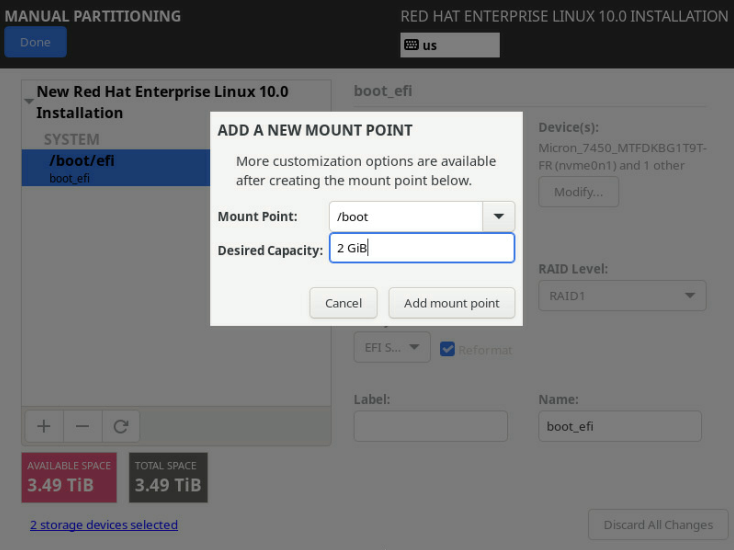Click the plus icon to add mount point
Screen dimensions: 734x550
point(44,426)
